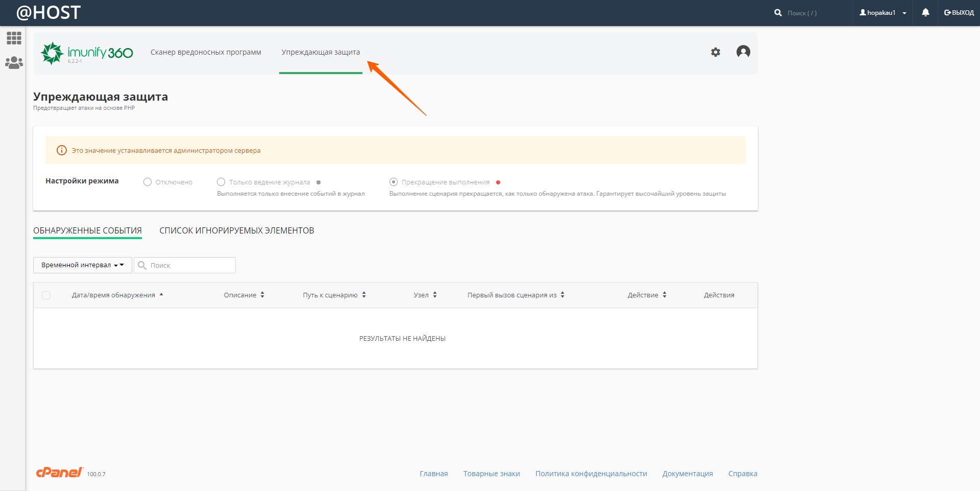Open the 'Упреждающая защита' tab

coord(321,52)
